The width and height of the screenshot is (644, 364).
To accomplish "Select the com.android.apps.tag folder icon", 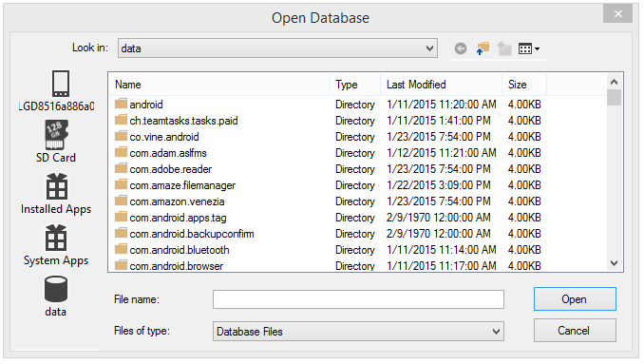I will tap(121, 217).
